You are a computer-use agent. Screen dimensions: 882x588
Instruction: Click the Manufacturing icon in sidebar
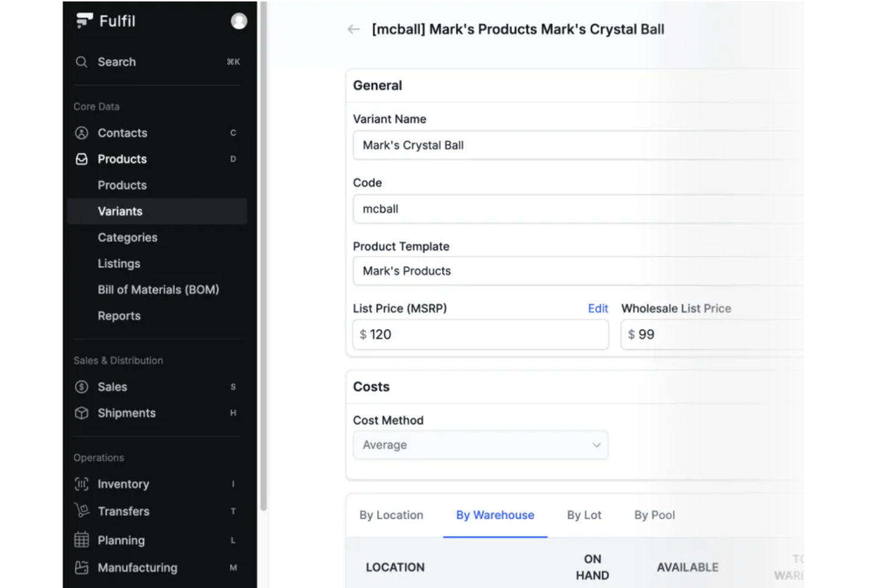(82, 567)
